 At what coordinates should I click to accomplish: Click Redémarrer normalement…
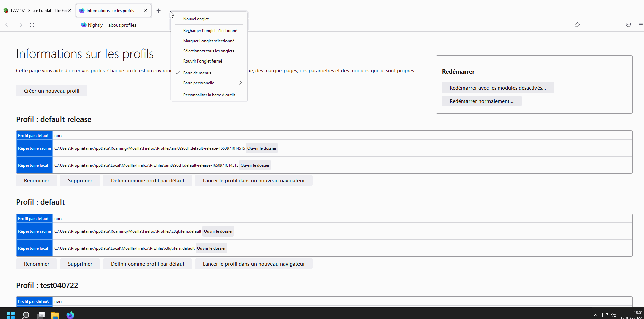(x=481, y=101)
